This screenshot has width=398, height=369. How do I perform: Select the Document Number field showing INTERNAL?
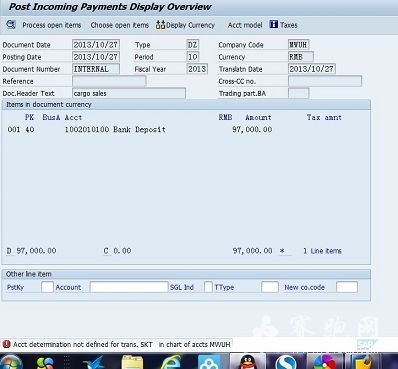coord(96,69)
